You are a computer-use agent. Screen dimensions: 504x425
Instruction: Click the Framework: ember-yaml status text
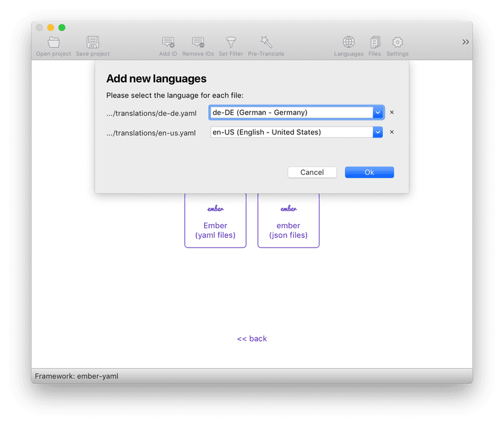pyautogui.click(x=76, y=376)
